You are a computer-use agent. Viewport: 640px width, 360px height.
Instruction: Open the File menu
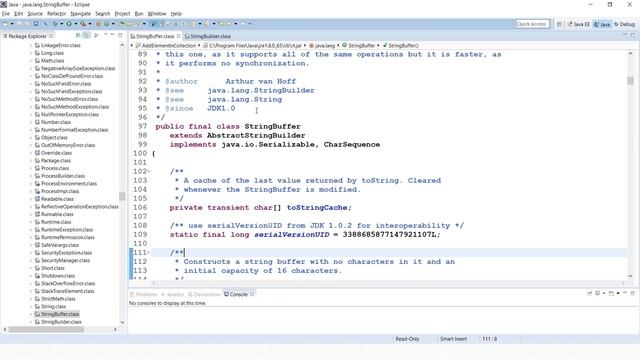(6, 13)
